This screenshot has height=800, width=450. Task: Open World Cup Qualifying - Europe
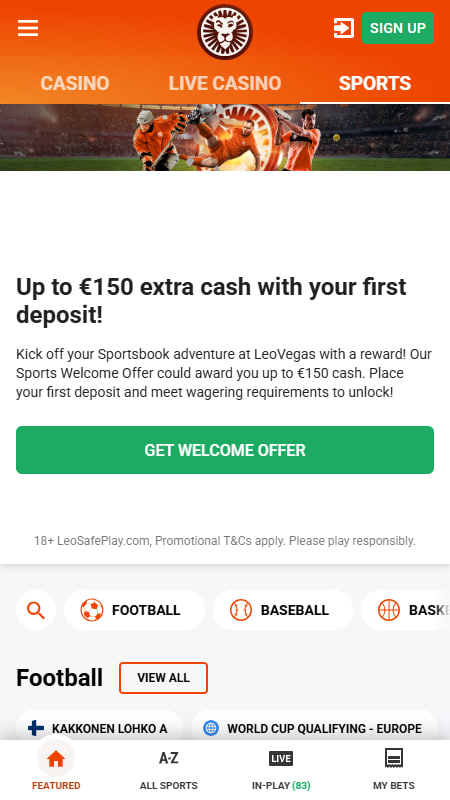coord(314,728)
